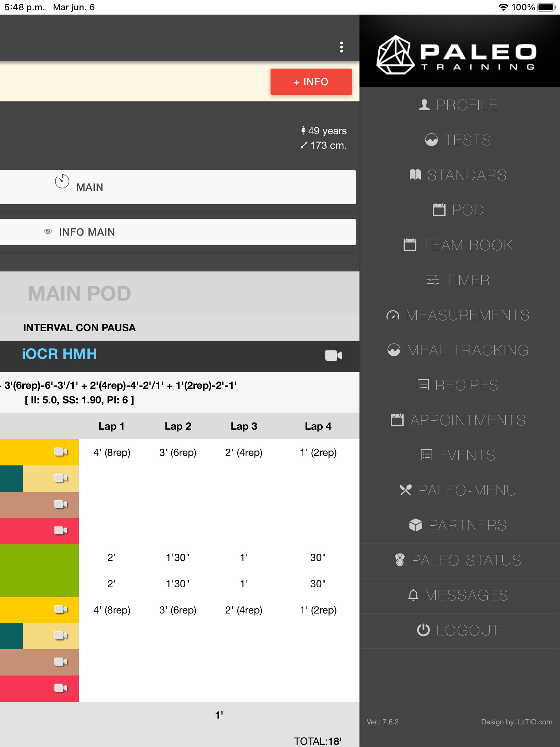Open POD in side menu
This screenshot has width=560, height=747.
tap(460, 210)
